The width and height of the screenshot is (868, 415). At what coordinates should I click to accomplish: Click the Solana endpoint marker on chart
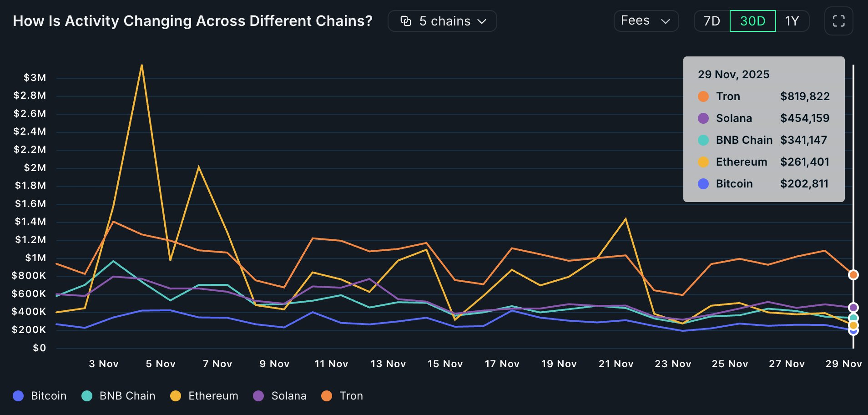pos(853,308)
